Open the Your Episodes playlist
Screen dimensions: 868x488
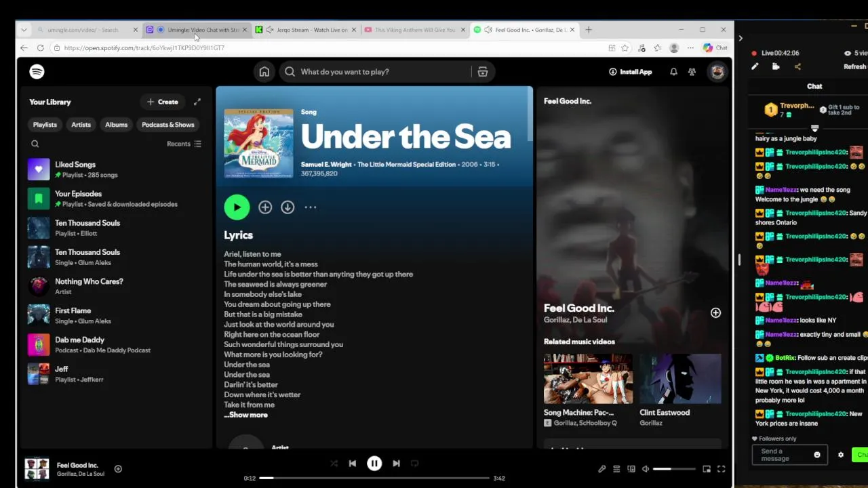click(x=115, y=199)
